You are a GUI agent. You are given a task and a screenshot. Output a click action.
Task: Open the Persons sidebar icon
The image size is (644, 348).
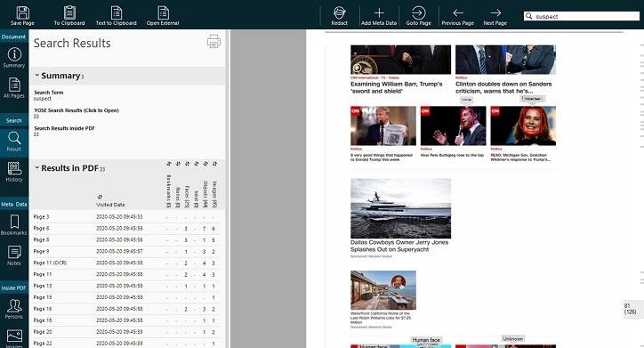pyautogui.click(x=14, y=305)
